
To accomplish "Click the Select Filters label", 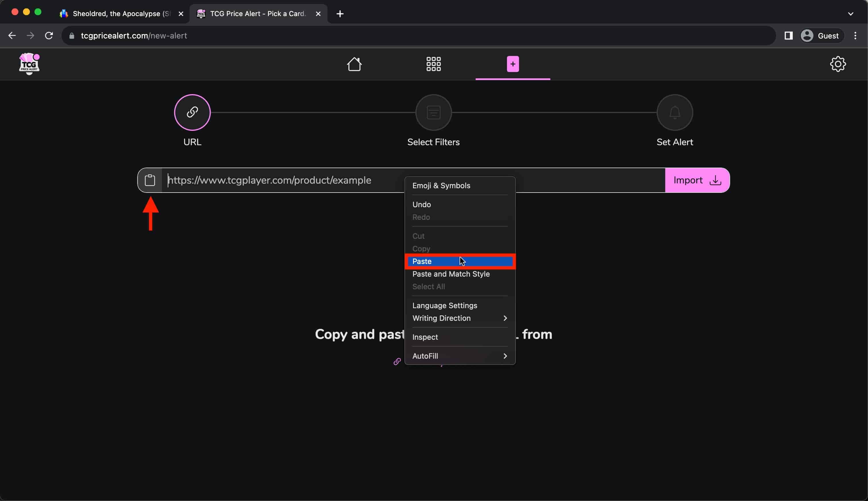I will tap(433, 142).
